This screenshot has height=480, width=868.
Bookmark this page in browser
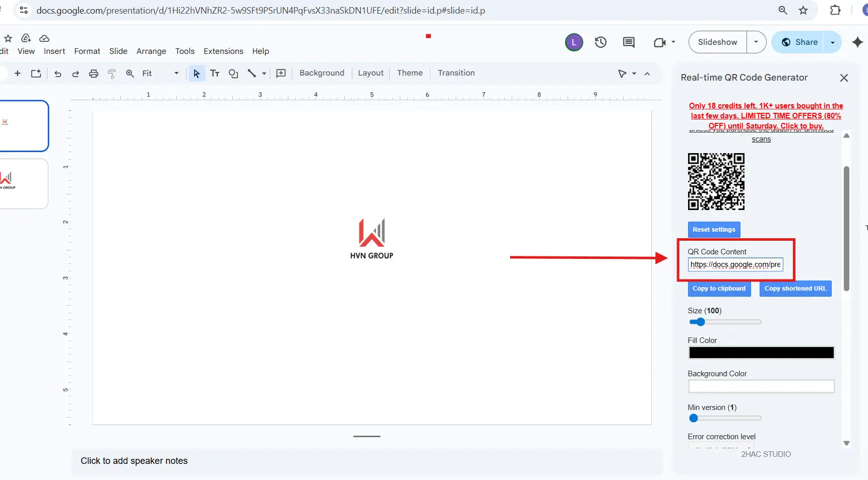(803, 10)
